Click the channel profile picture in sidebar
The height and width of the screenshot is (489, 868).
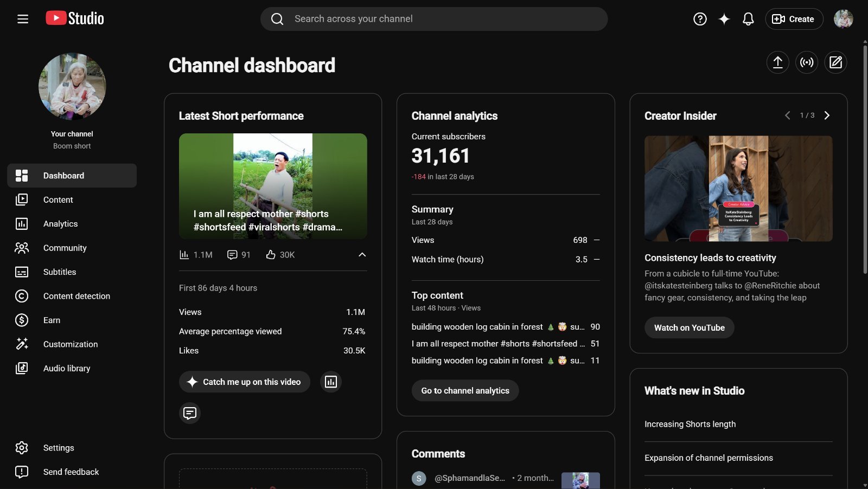tap(72, 86)
